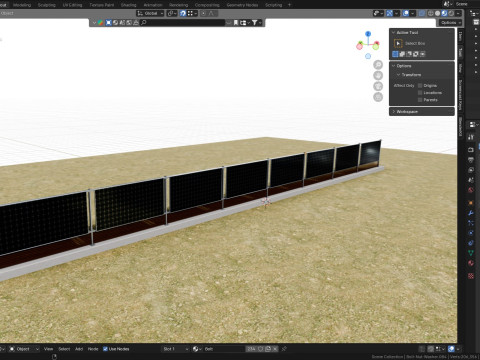The width and height of the screenshot is (480, 360).
Task: Open object visibility types dropdown in header
Action: pos(378,13)
